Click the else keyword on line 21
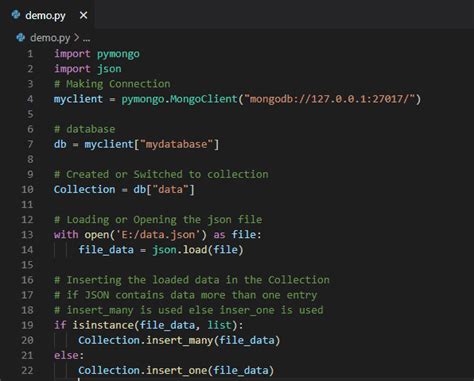474x381 pixels. pos(66,355)
